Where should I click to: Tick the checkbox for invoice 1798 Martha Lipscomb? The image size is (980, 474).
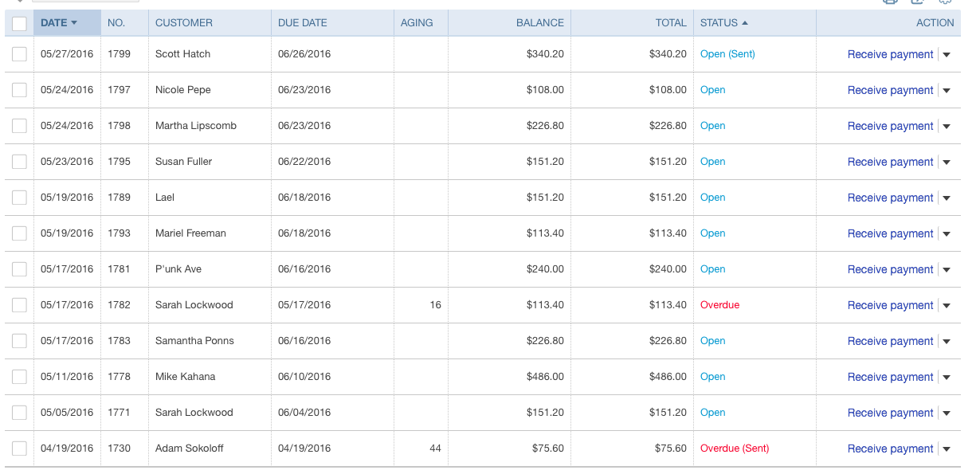20,126
